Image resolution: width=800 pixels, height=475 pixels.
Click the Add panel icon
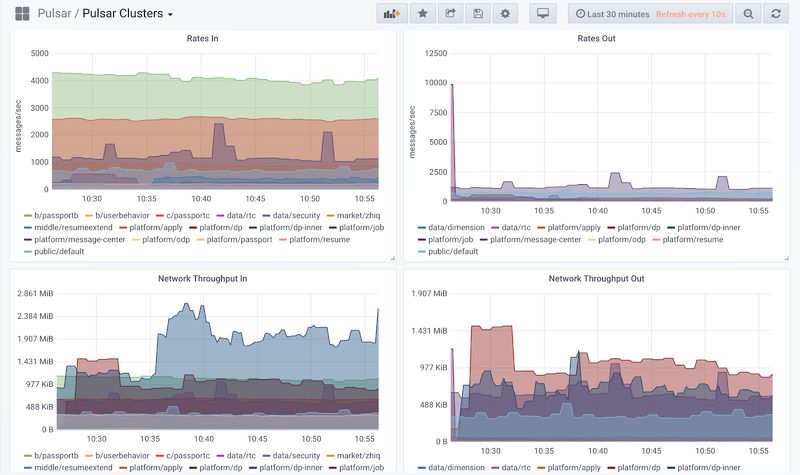click(392, 14)
